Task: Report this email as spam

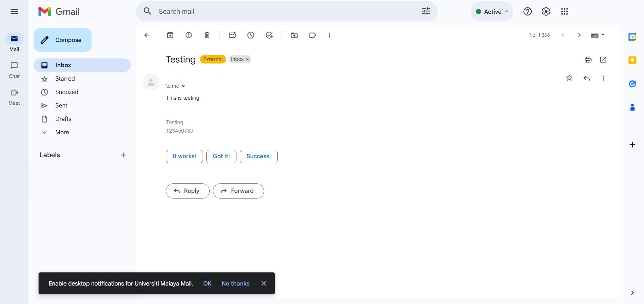Action: point(189,35)
